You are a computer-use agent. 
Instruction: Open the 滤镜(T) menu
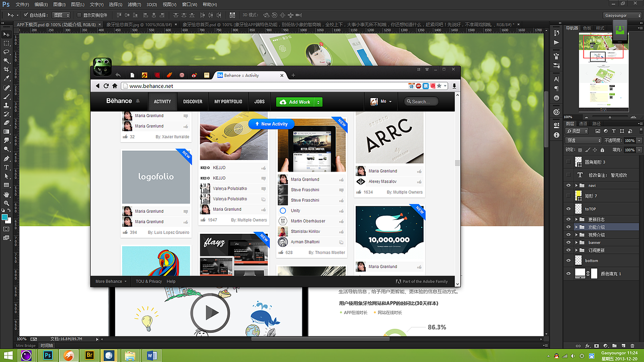(x=135, y=5)
